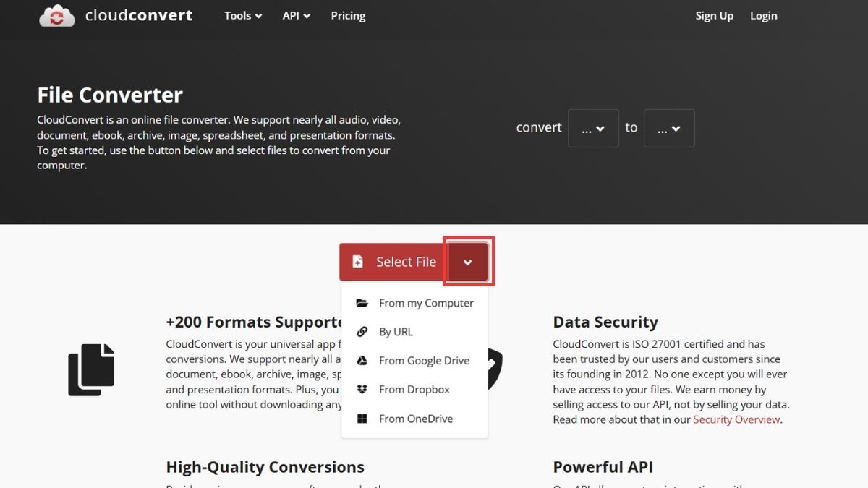
Task: Choose By URL option
Action: click(x=414, y=332)
